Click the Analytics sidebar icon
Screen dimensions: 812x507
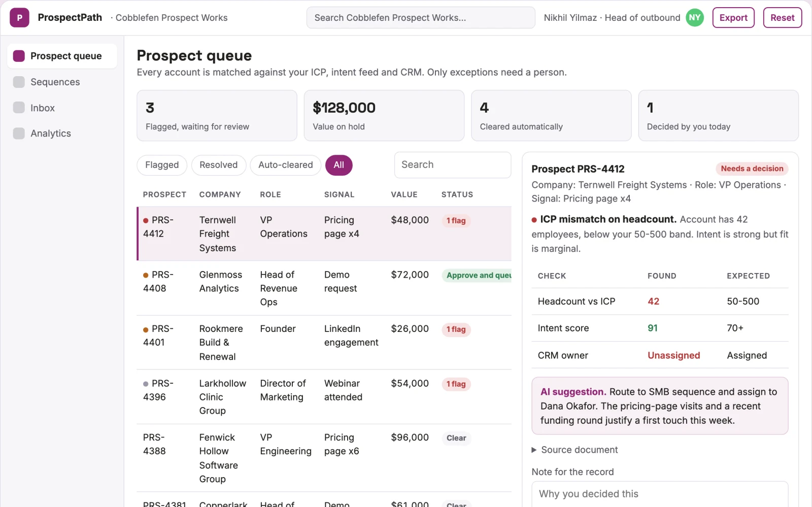click(x=19, y=133)
